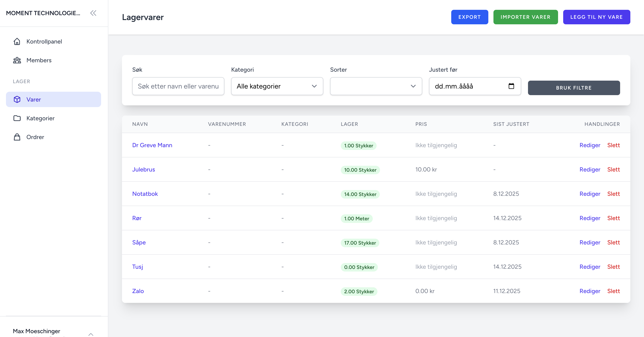Go to Ordrer in the sidebar

(35, 137)
